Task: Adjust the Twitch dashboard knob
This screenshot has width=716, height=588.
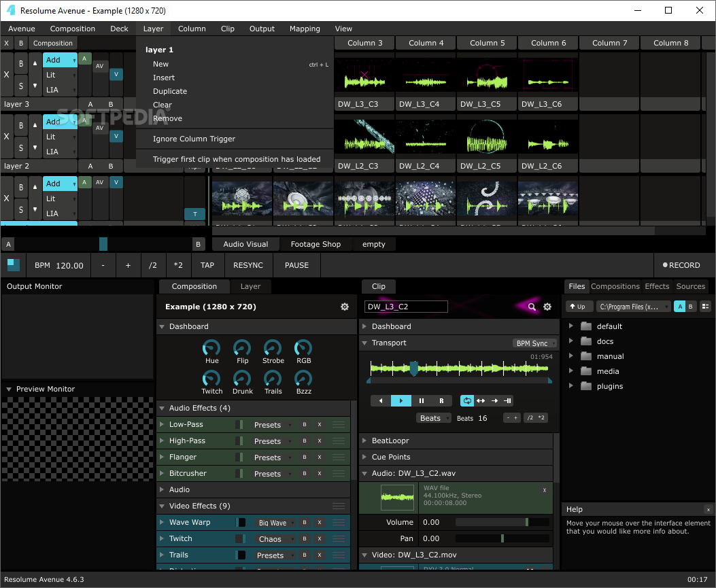Action: pyautogui.click(x=211, y=379)
